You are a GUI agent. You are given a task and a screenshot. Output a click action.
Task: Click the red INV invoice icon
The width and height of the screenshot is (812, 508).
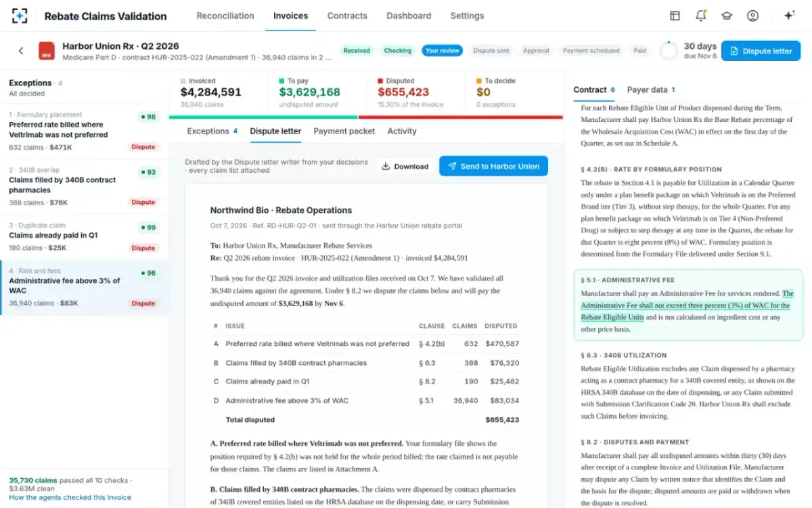coord(47,51)
